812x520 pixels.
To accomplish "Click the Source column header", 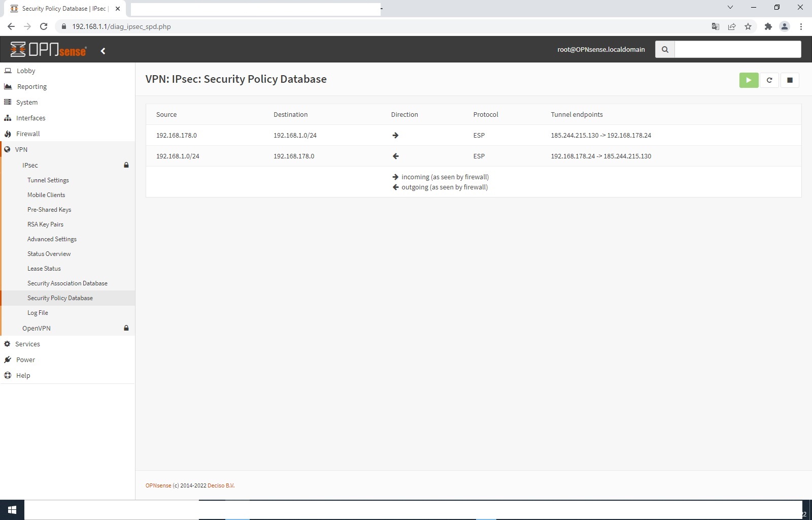I will [x=166, y=115].
